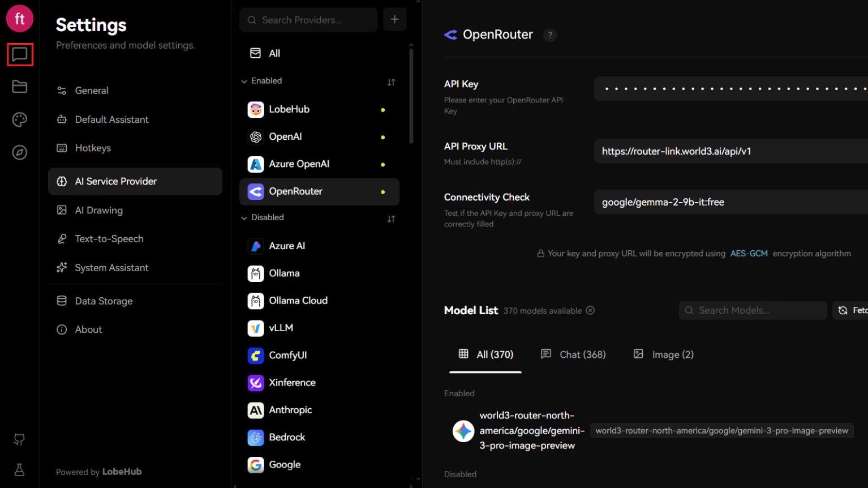Viewport: 868px width, 488px height.
Task: Switch to the All (370) models tab
Action: point(485,354)
